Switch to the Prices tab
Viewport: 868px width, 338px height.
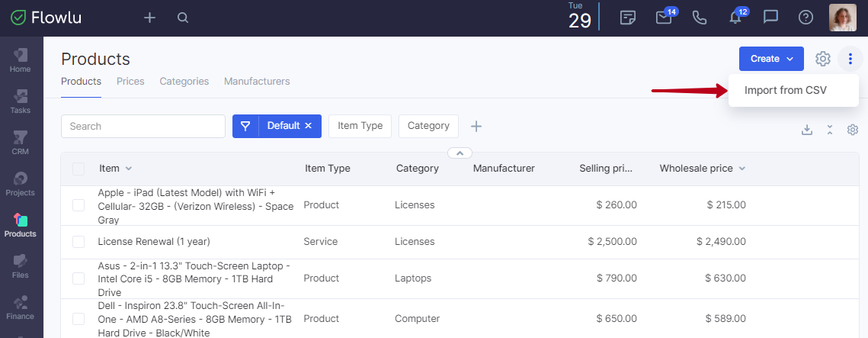pyautogui.click(x=130, y=82)
